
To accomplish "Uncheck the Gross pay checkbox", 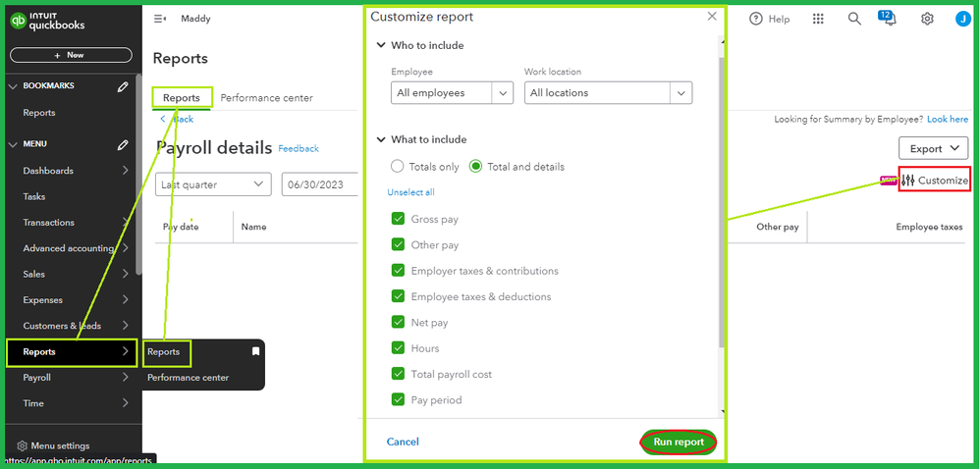I will [x=398, y=219].
